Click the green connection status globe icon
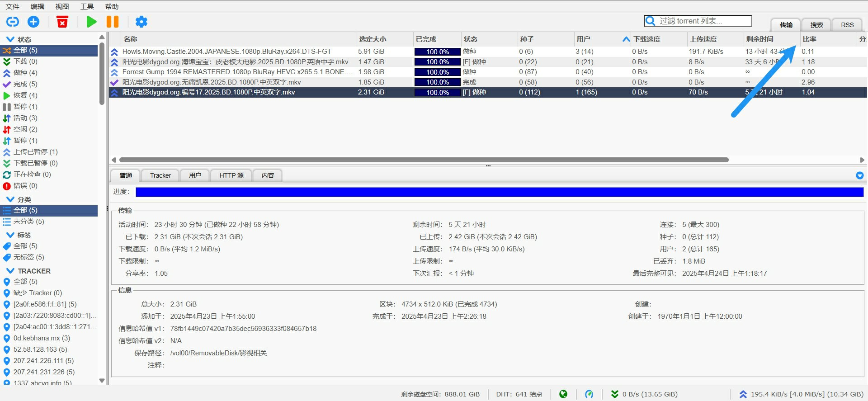This screenshot has width=868, height=401. click(x=563, y=394)
